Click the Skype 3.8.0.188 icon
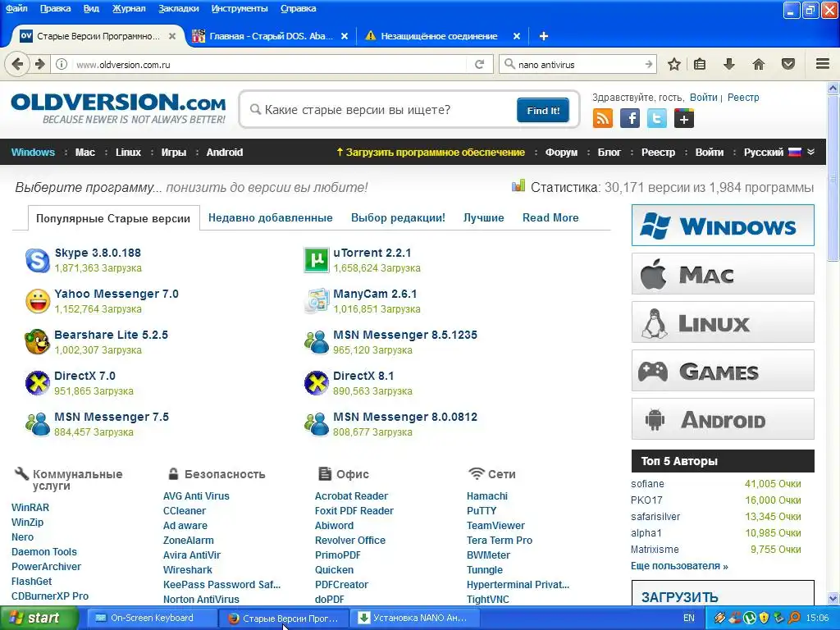The width and height of the screenshot is (840, 630). 38,260
